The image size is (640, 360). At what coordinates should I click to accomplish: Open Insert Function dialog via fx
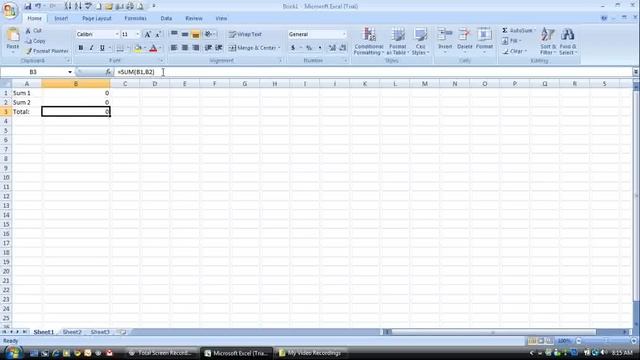108,72
